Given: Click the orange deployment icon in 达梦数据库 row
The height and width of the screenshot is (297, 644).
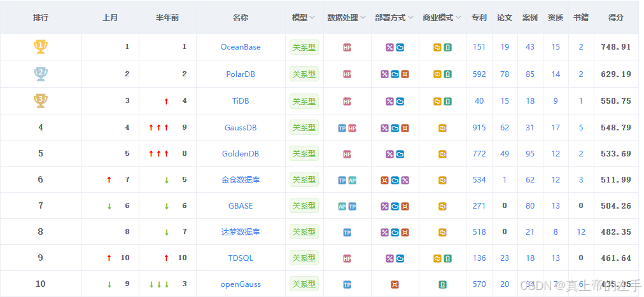Looking at the screenshot, I should pyautogui.click(x=405, y=233).
